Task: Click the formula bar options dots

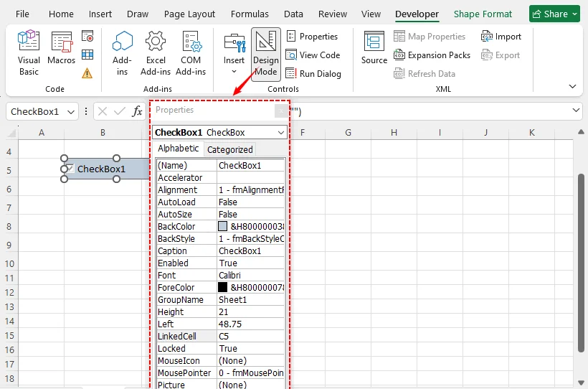Action: point(86,111)
